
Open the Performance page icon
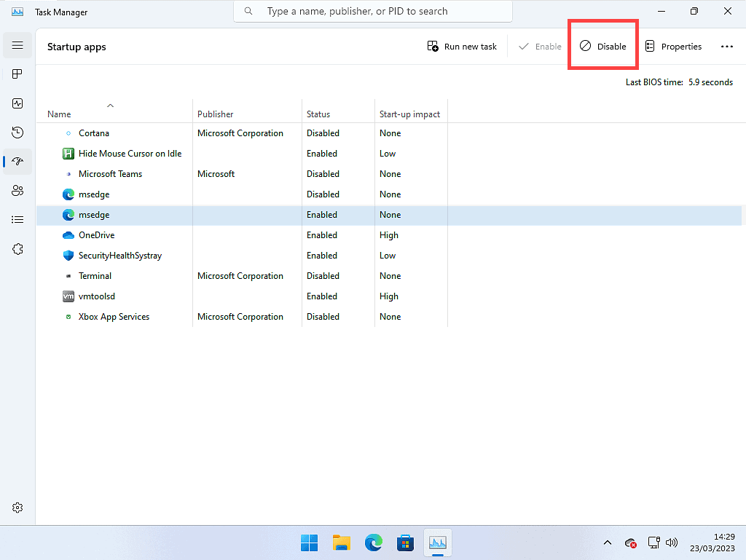tap(17, 103)
